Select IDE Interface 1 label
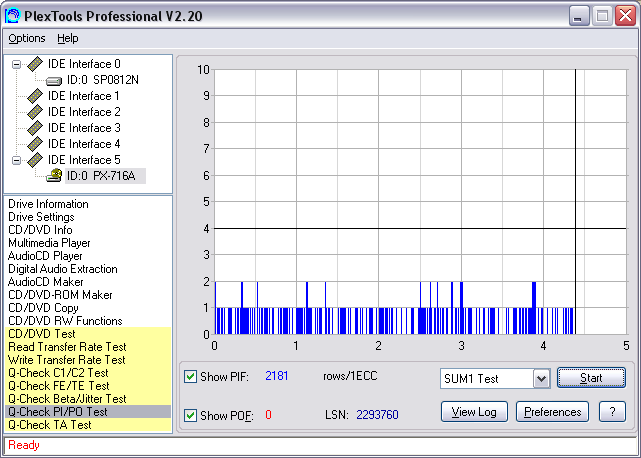This screenshot has height=458, width=641. tap(84, 96)
